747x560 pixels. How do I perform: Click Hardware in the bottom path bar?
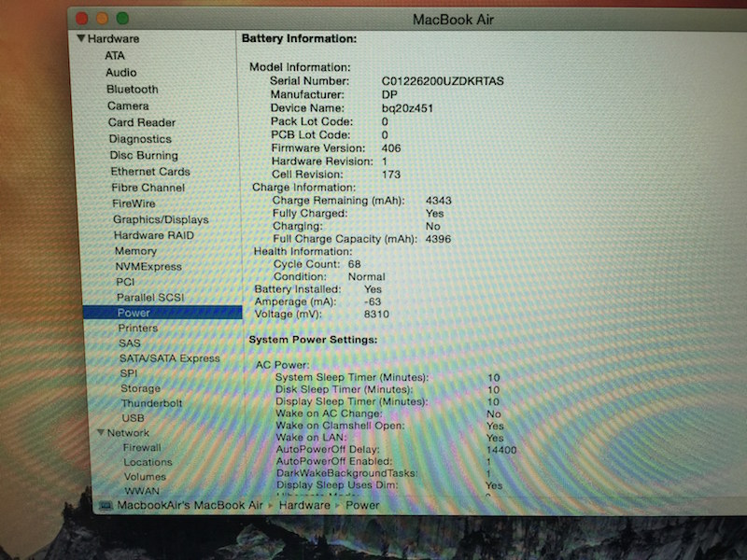point(304,505)
